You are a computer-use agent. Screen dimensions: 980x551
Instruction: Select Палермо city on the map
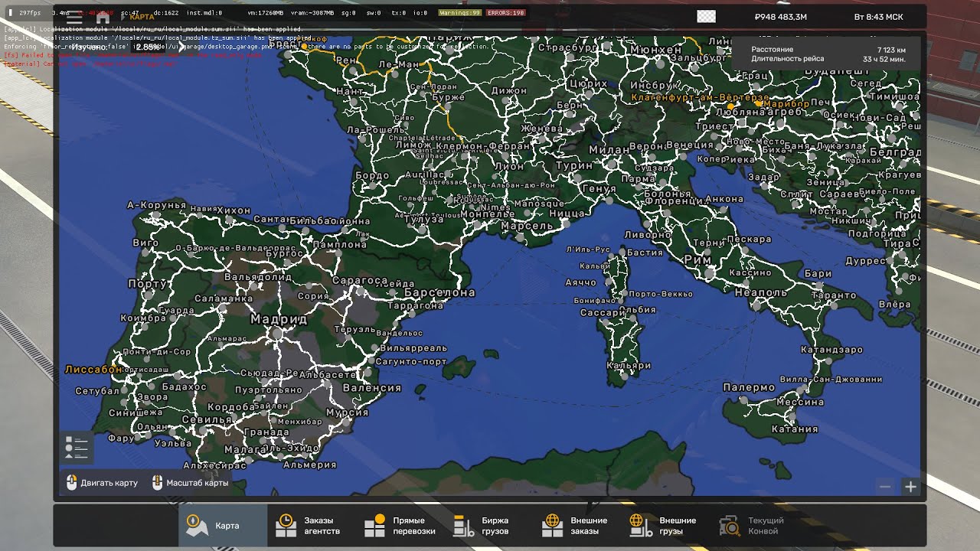point(749,388)
